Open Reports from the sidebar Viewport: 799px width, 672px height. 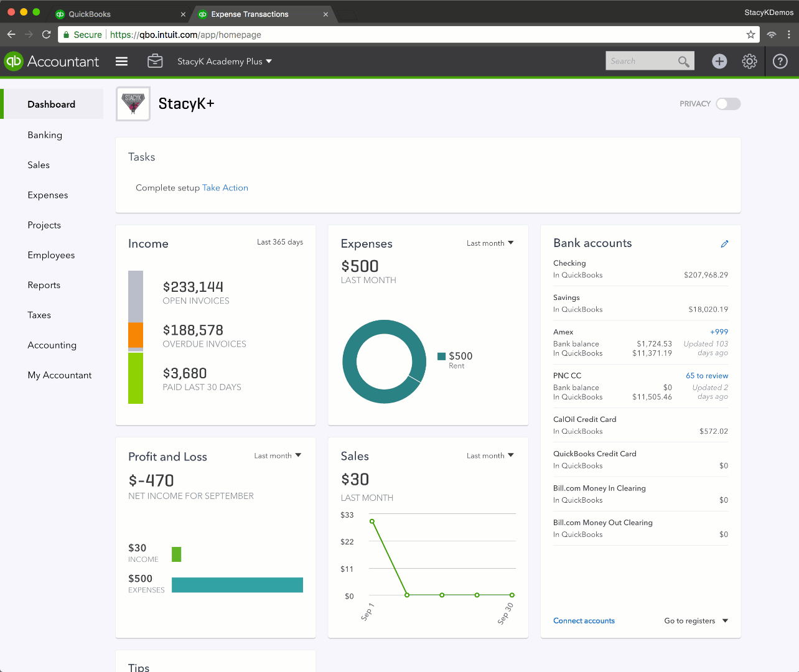[44, 285]
